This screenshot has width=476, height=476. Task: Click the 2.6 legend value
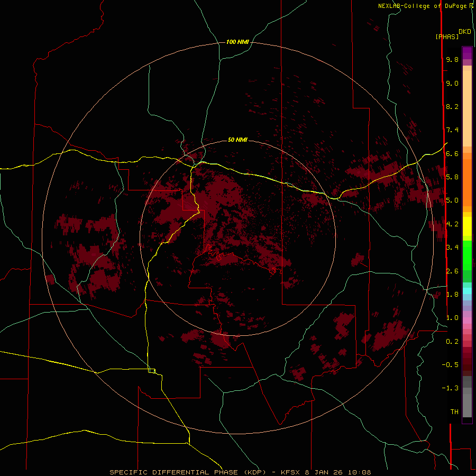point(452,271)
